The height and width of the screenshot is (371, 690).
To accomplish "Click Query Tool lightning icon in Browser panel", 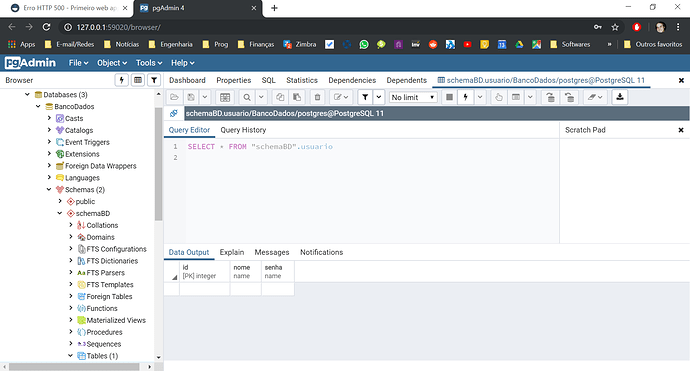I will (121, 80).
